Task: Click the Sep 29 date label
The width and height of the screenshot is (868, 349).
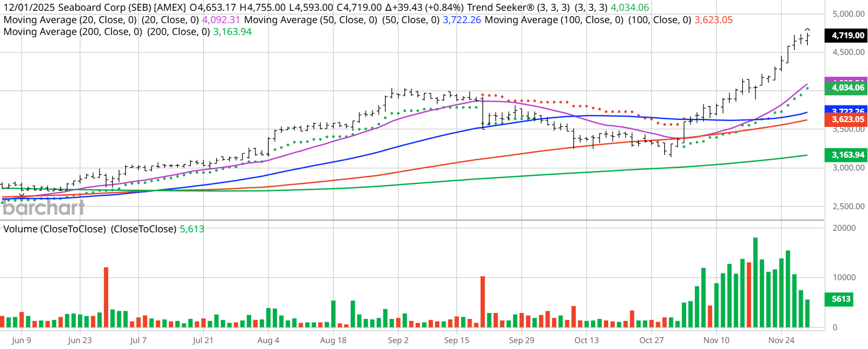Action: click(x=522, y=340)
